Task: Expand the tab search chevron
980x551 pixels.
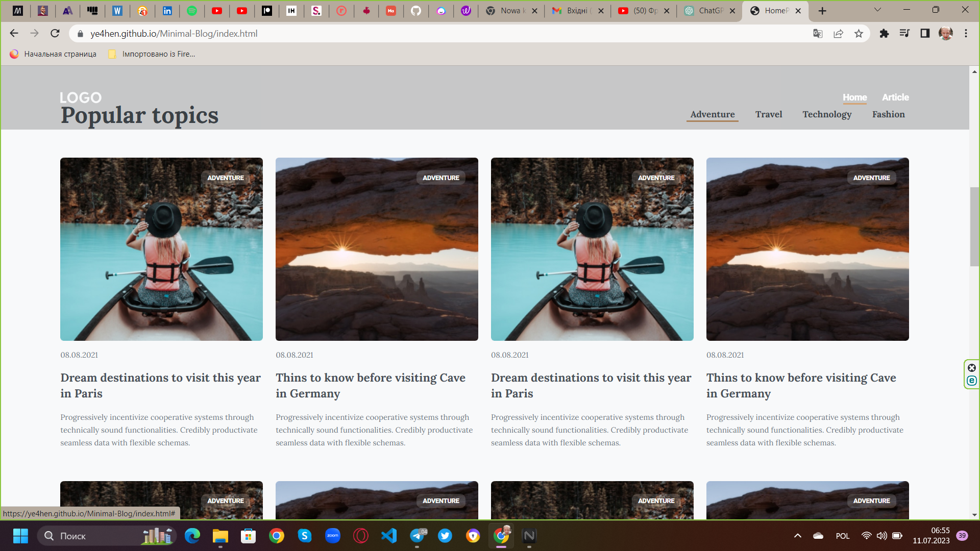Action: (x=877, y=10)
